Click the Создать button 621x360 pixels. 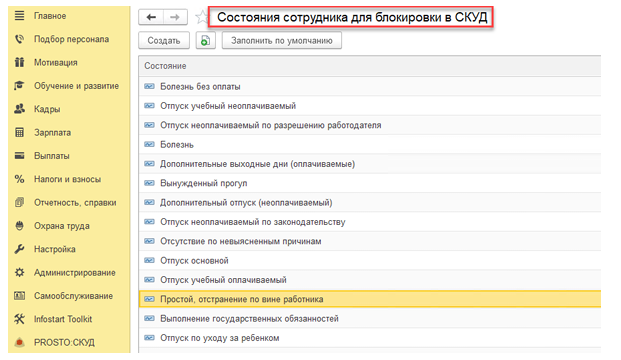(x=164, y=40)
